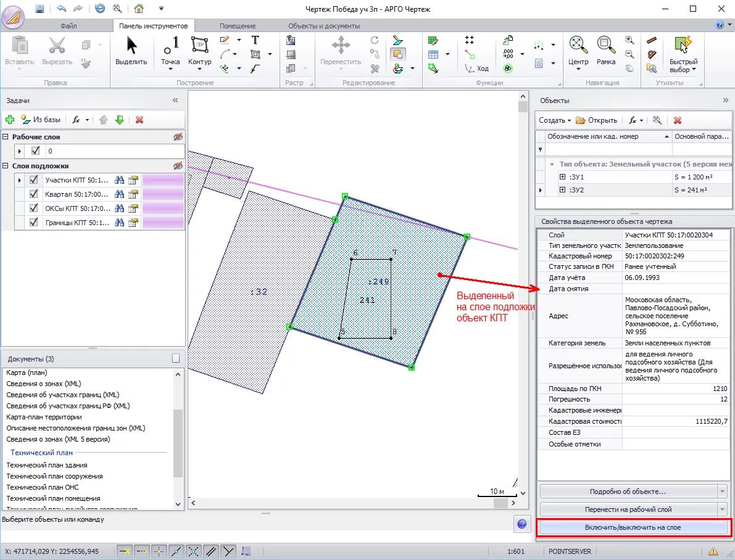
Task: Click the Из базы button
Action: 40,120
